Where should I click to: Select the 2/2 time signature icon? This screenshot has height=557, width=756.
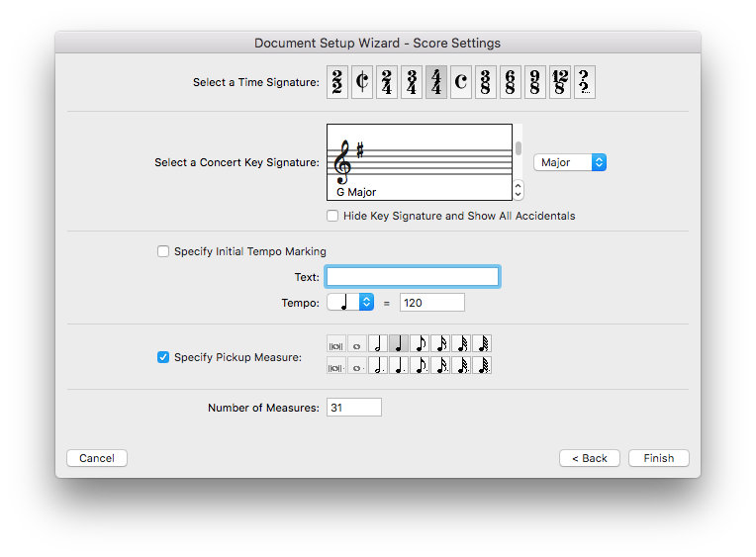click(x=337, y=82)
